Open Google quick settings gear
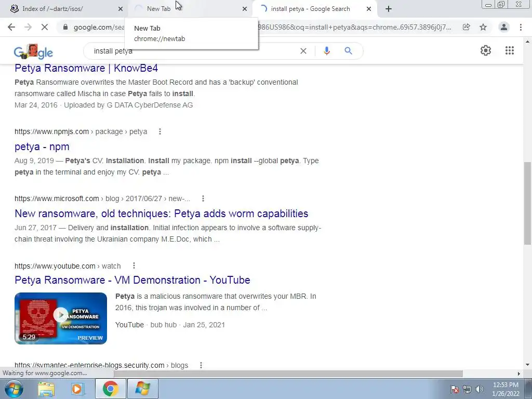Screen dimensions: 532x399 coord(486,50)
